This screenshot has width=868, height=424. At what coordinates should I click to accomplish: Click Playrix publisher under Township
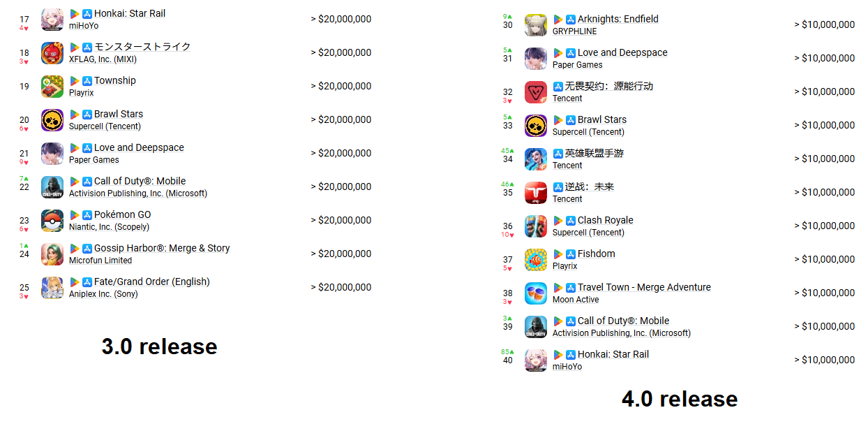[82, 93]
